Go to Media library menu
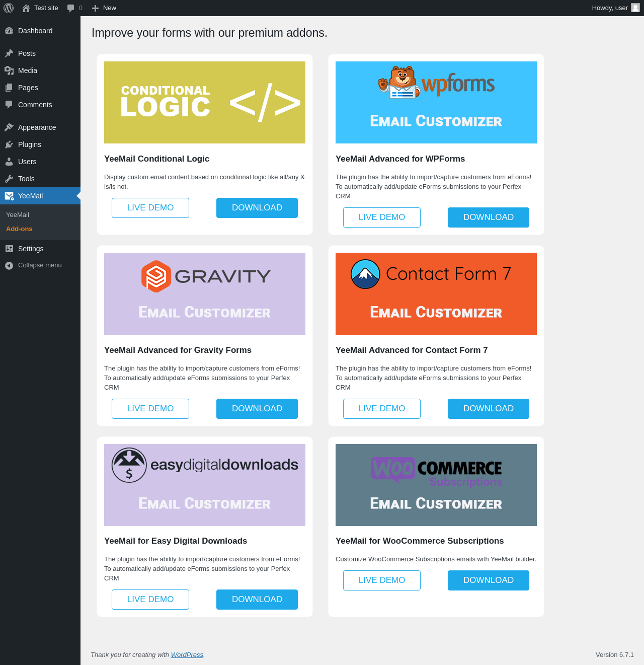 click(x=40, y=70)
